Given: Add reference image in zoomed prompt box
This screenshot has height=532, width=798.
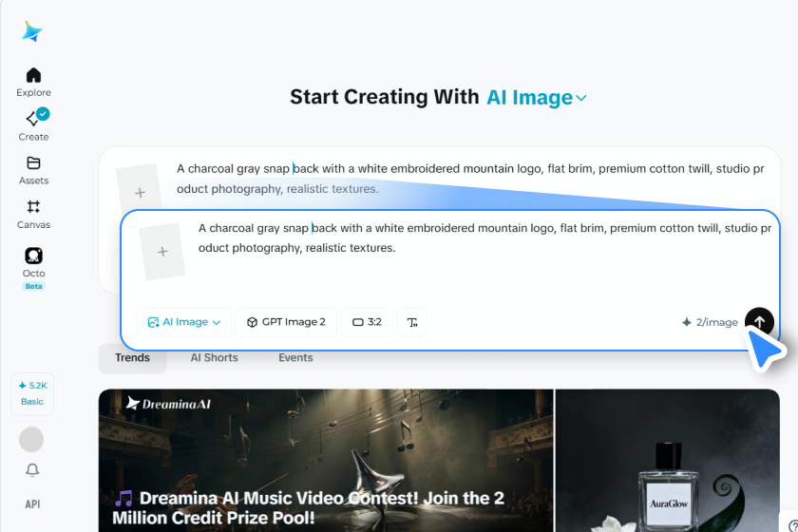Looking at the screenshot, I should (162, 252).
